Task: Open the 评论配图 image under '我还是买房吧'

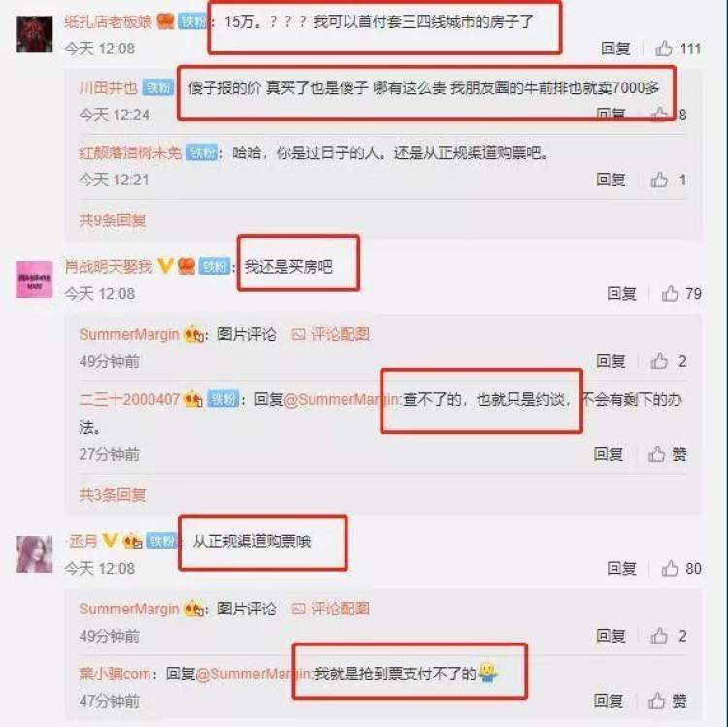Action: click(331, 334)
